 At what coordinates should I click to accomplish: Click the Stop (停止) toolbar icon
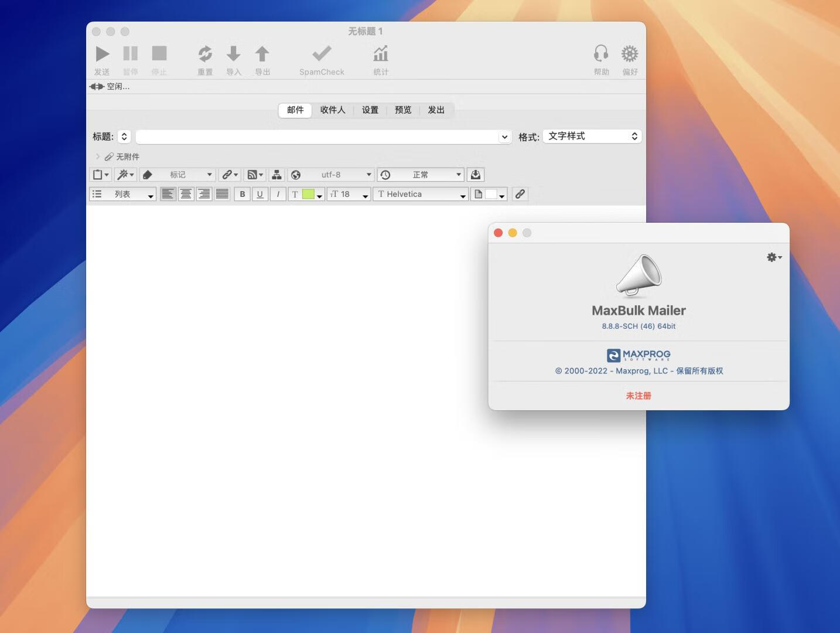point(159,54)
